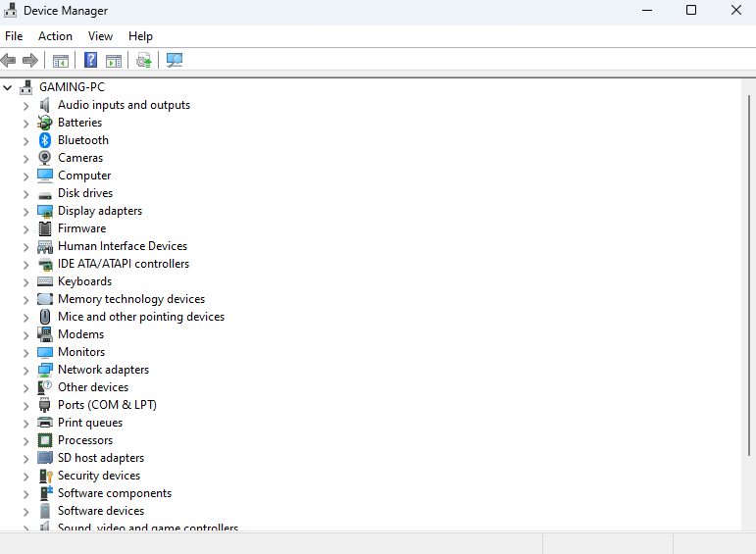Click the Print queues printer icon
Image resolution: width=756 pixels, height=554 pixels.
(45, 423)
